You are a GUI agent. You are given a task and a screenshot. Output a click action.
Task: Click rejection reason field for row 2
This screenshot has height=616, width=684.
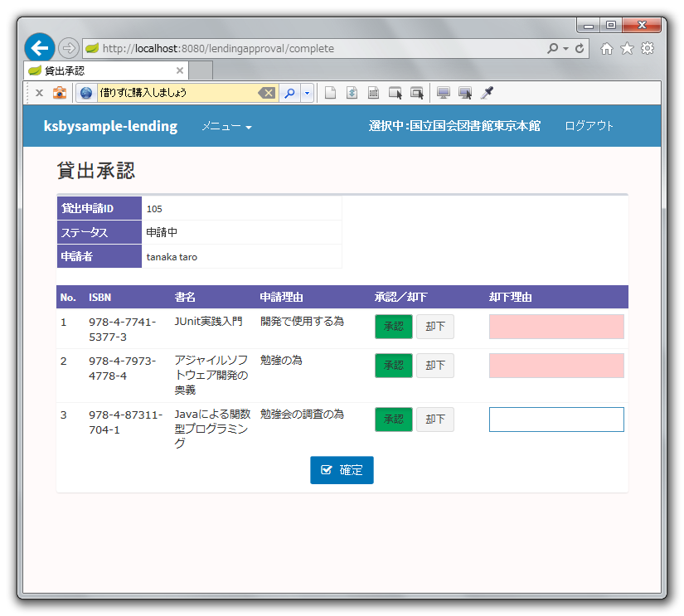(556, 365)
